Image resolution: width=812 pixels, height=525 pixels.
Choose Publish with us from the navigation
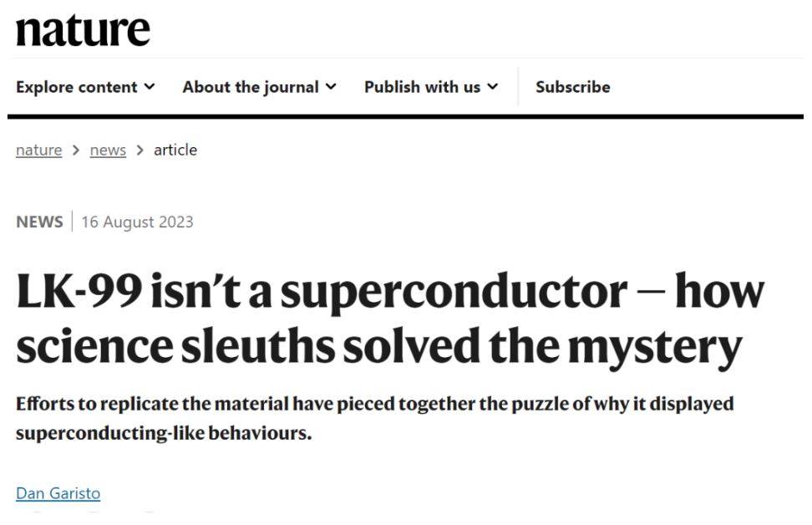point(421,87)
